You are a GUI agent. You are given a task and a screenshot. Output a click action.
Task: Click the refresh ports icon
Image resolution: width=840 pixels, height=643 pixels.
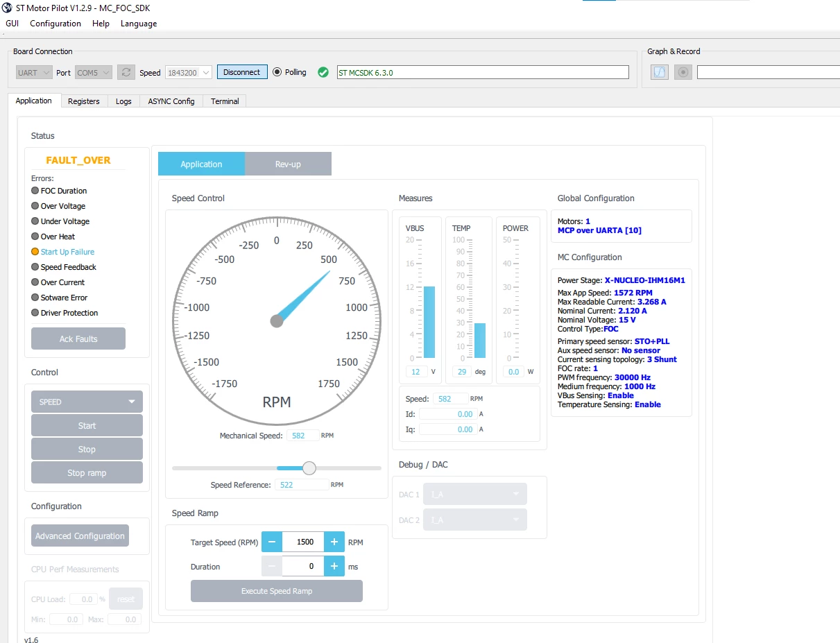click(x=126, y=72)
